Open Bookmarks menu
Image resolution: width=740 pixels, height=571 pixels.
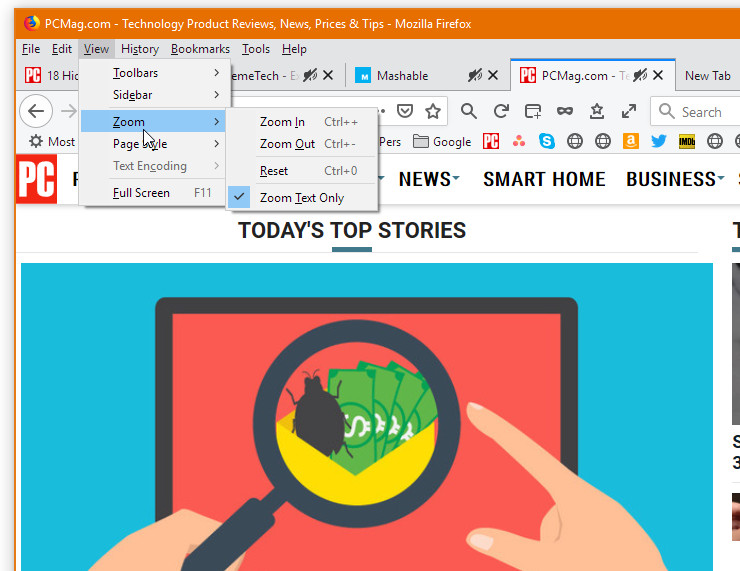[x=200, y=49]
